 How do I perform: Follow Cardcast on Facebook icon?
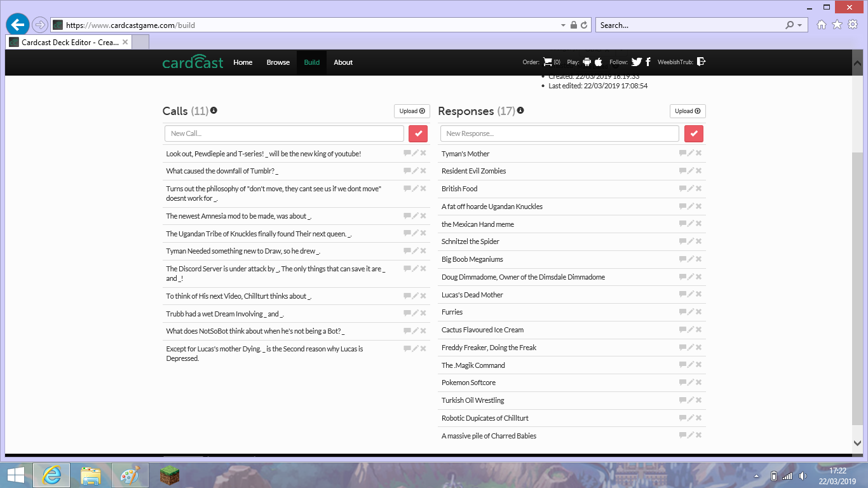tap(648, 62)
